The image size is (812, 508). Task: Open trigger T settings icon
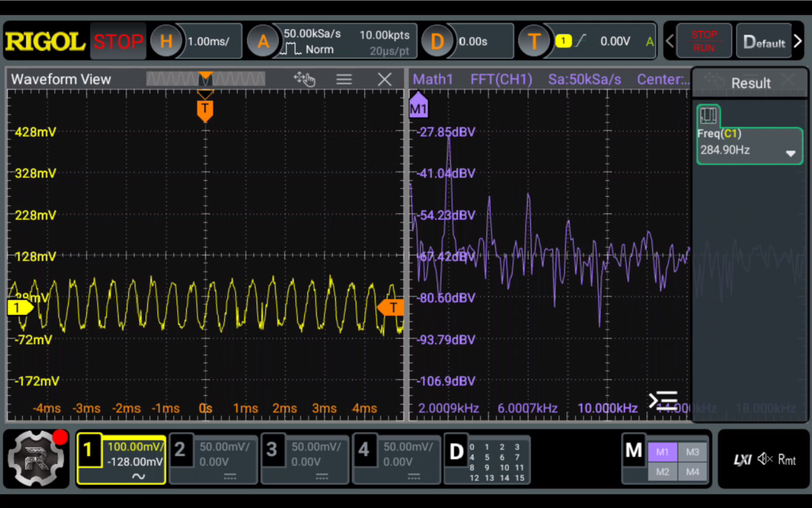pos(534,42)
